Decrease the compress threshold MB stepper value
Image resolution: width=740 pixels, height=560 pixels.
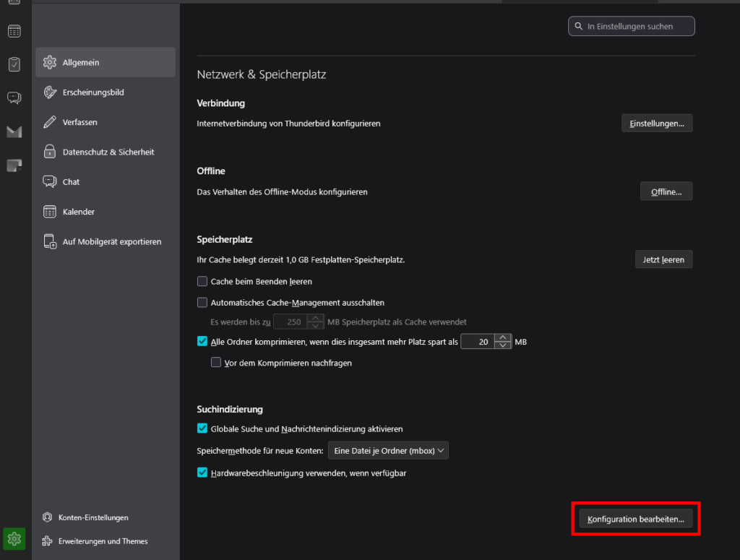[x=503, y=345]
